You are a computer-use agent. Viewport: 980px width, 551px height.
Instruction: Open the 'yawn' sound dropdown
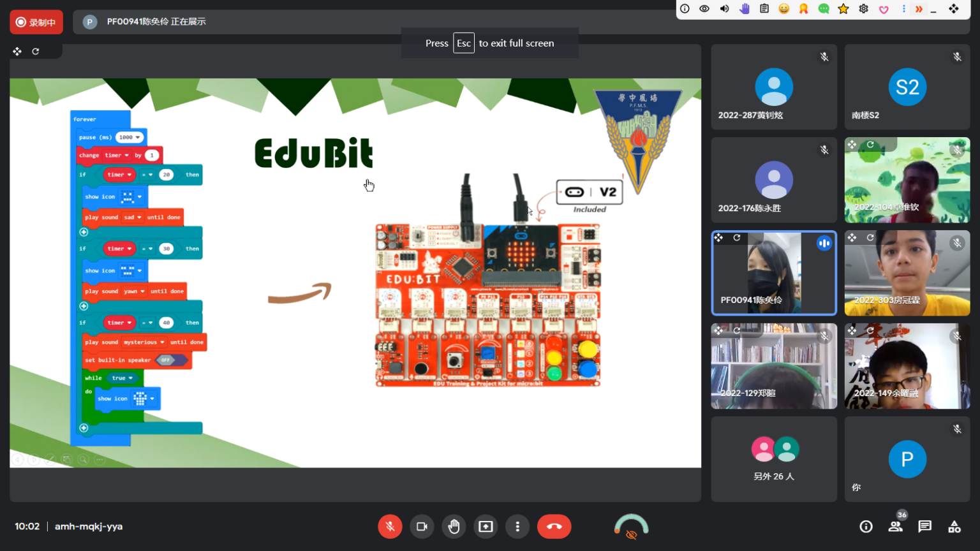[134, 291]
